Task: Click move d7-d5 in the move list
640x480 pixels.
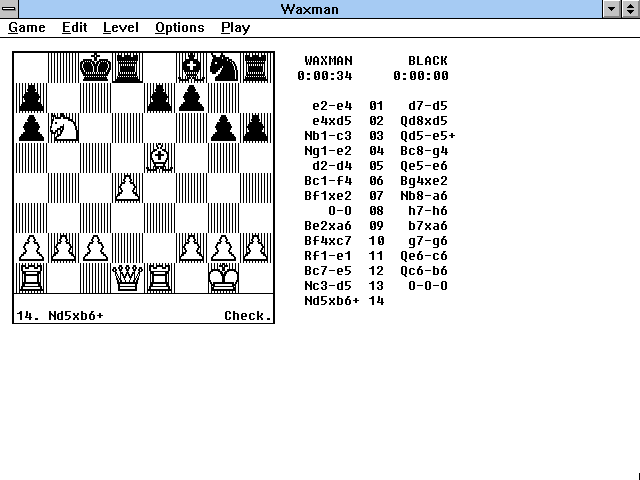Action: pos(428,106)
